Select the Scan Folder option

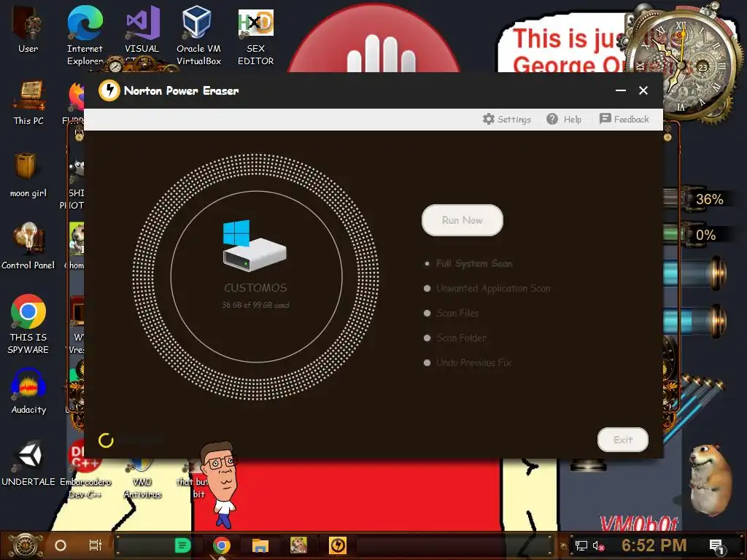tap(455, 338)
